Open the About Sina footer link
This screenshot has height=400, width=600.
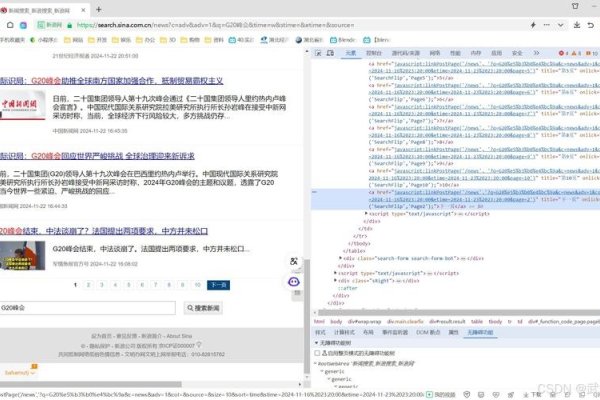(x=179, y=336)
